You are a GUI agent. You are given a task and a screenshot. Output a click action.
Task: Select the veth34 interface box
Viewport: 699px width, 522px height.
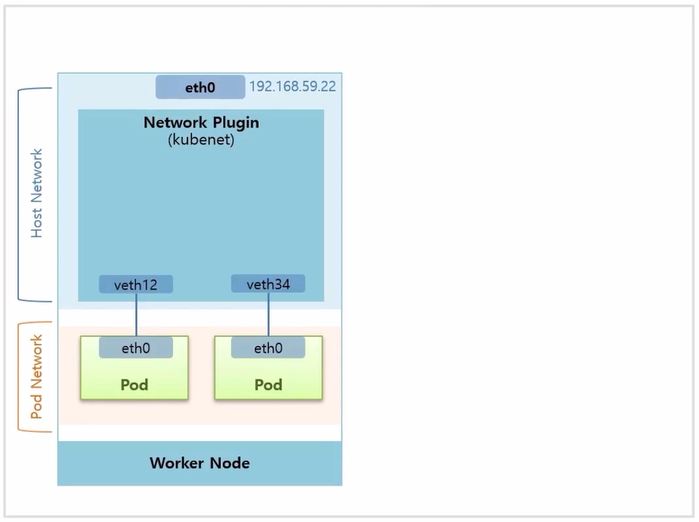click(x=268, y=284)
